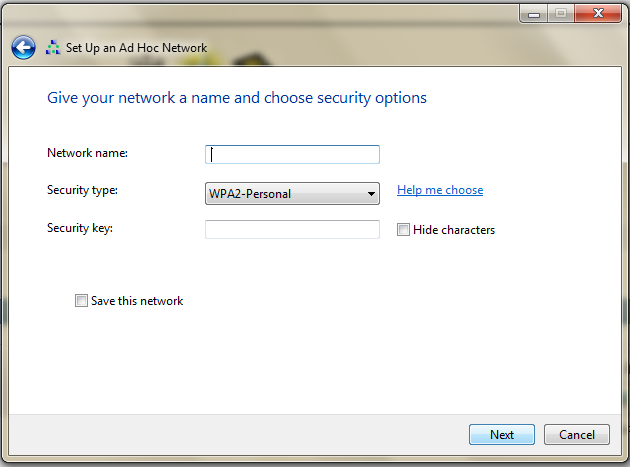Image resolution: width=636 pixels, height=467 pixels.
Task: Open the Help me choose link
Action: pyautogui.click(x=440, y=190)
